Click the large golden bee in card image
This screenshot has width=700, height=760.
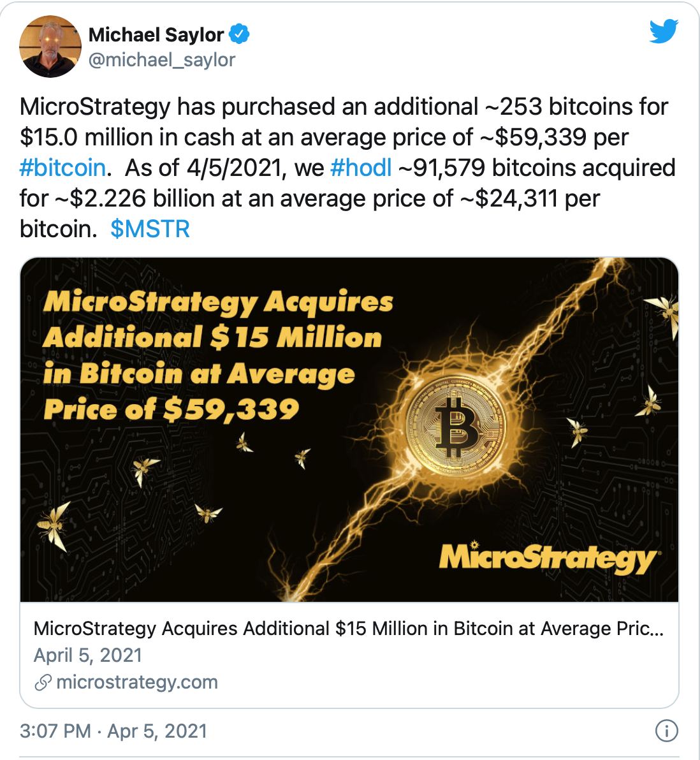[54, 526]
